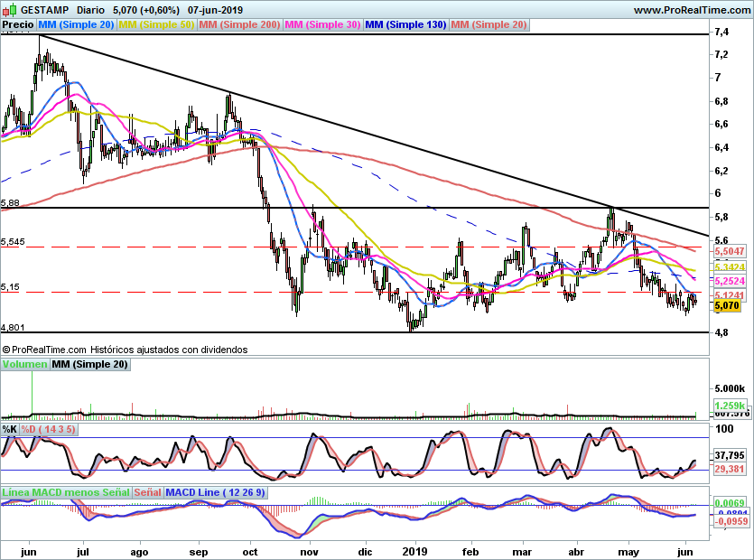Click the 5.000k volume axis label

pyautogui.click(x=729, y=388)
